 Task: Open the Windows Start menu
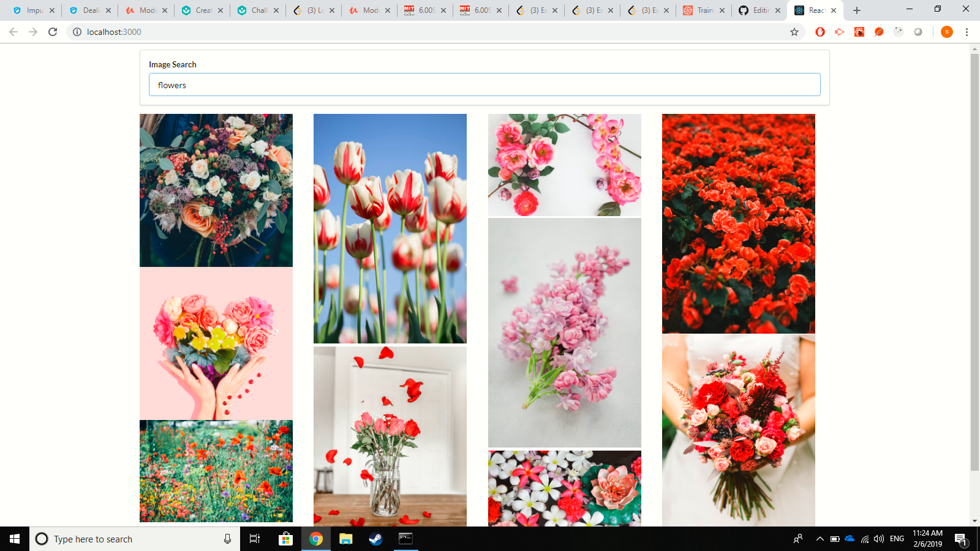[x=15, y=539]
